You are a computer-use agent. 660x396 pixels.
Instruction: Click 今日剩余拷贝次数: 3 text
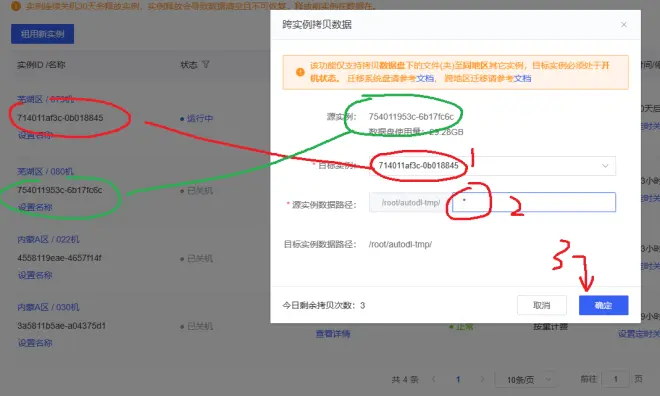[x=324, y=306]
